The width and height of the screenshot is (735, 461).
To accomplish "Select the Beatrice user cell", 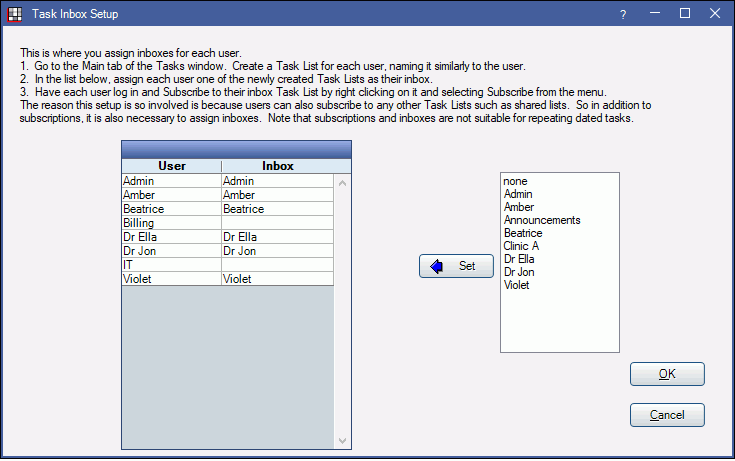I will click(x=172, y=209).
